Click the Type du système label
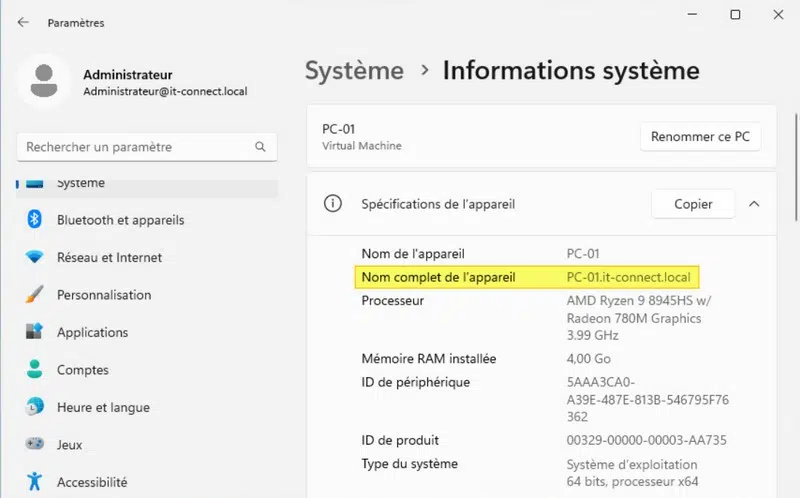 point(410,463)
